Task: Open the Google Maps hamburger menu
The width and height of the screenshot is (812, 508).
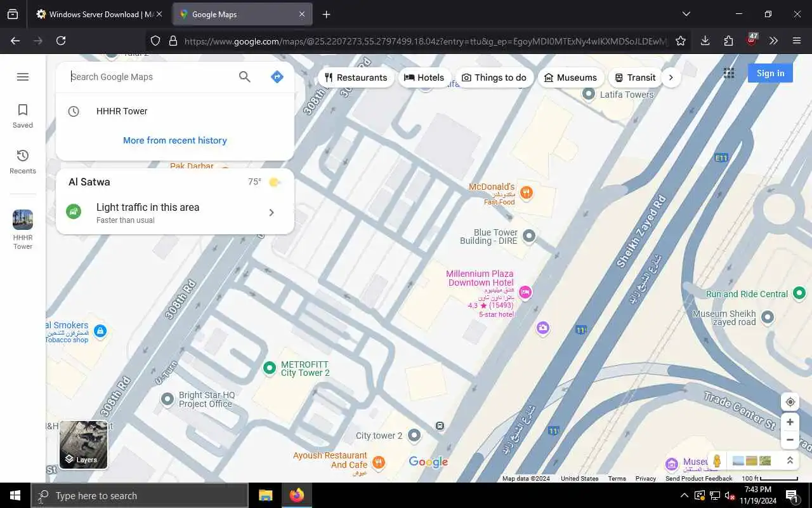Action: 23,77
